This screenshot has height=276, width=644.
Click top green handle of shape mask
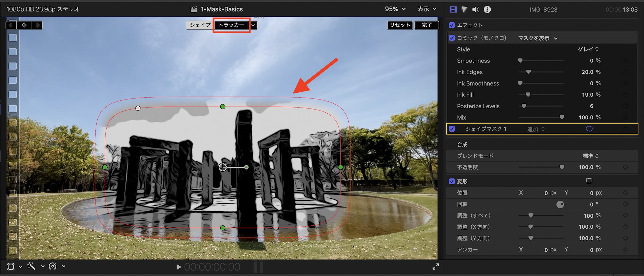click(223, 107)
